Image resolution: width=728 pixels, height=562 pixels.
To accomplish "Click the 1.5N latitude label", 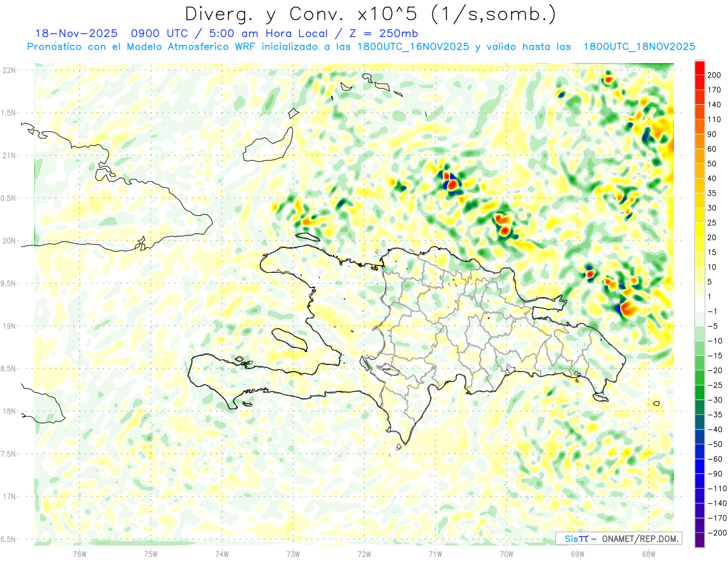I will (x=8, y=113).
